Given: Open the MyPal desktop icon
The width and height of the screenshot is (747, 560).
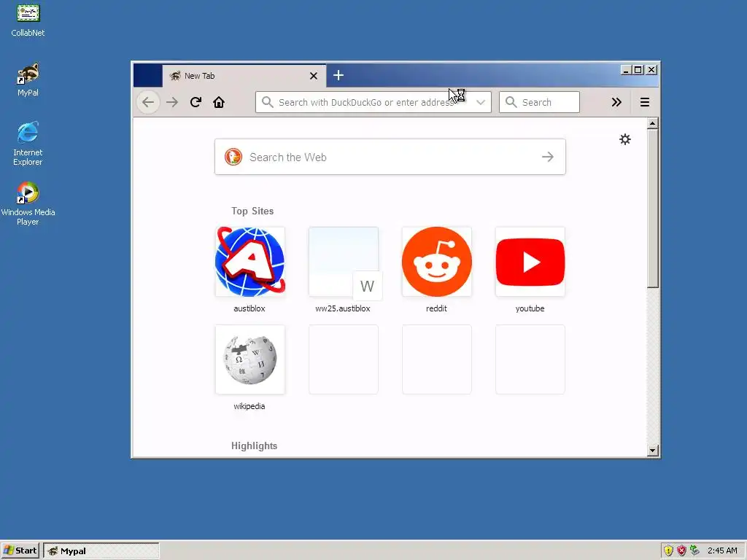Looking at the screenshot, I should pyautogui.click(x=28, y=79).
